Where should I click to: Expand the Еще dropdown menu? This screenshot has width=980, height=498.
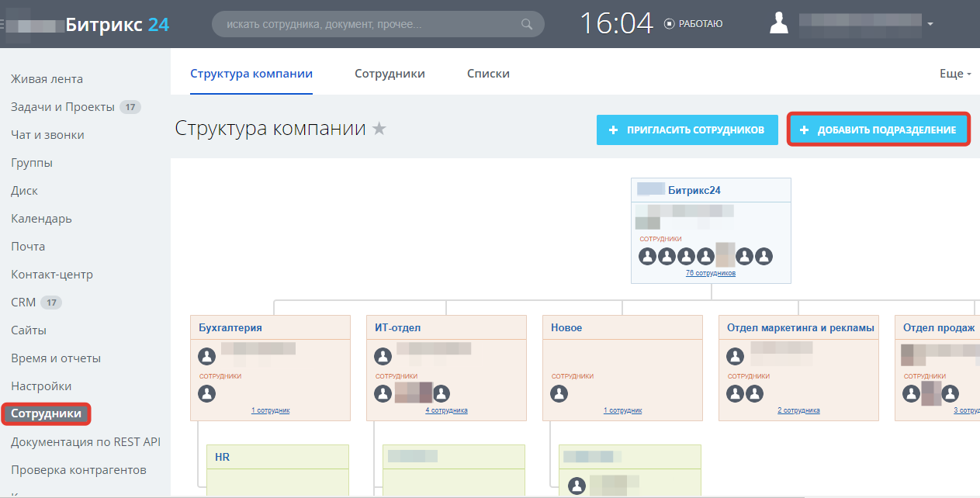pyautogui.click(x=955, y=74)
